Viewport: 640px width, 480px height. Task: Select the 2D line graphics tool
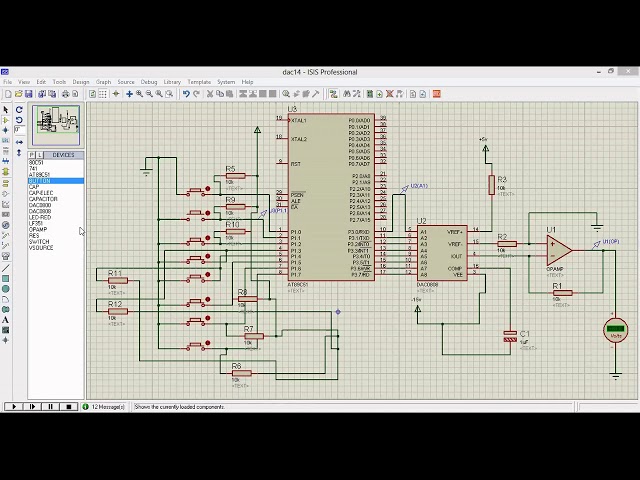click(x=6, y=268)
